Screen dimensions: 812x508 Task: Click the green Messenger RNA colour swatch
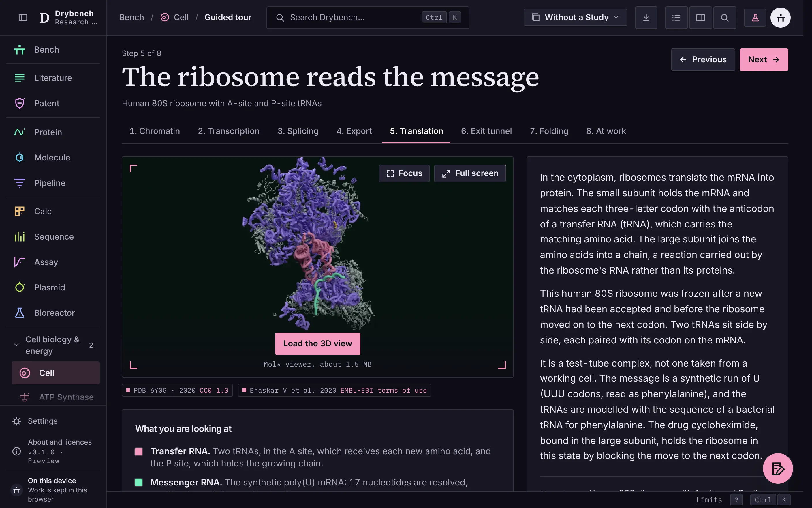click(x=139, y=483)
